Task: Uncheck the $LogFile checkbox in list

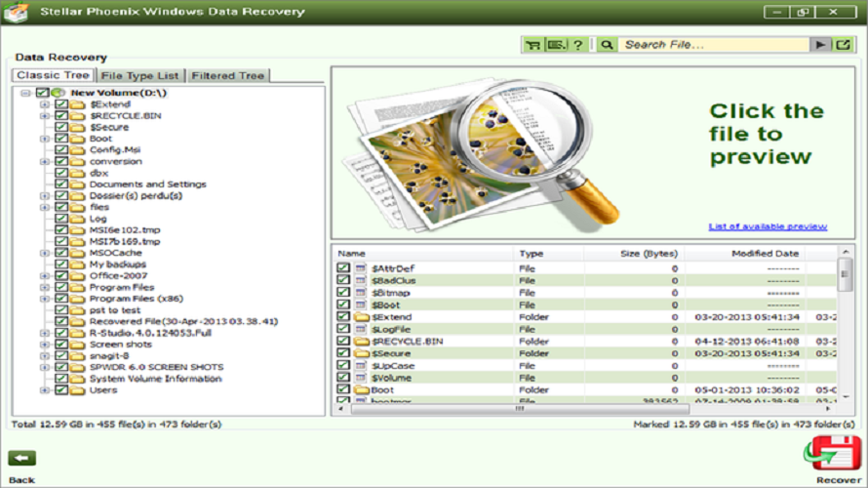Action: point(343,329)
